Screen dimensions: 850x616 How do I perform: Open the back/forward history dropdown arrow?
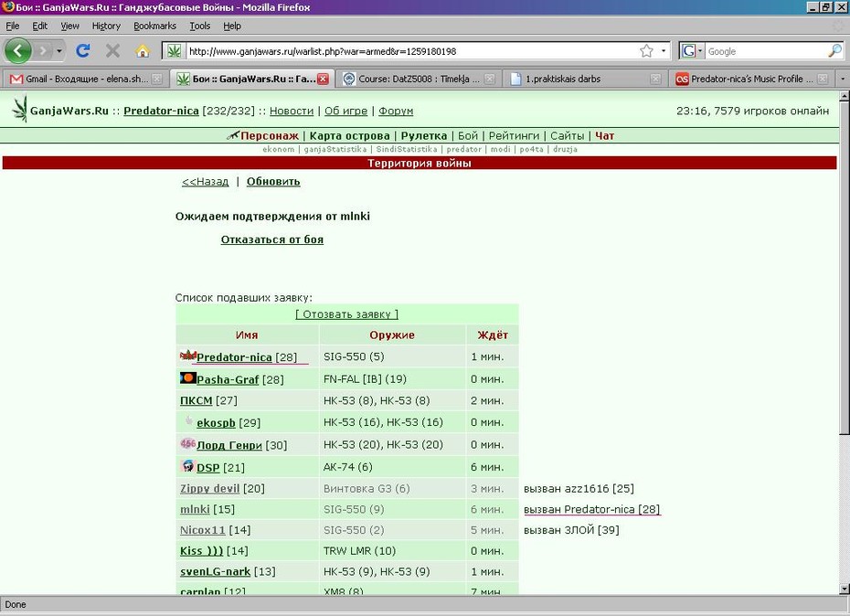(59, 51)
